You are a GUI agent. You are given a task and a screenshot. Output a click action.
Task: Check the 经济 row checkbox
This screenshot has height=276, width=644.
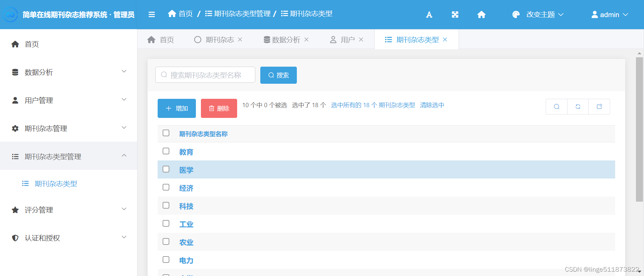pos(166,187)
